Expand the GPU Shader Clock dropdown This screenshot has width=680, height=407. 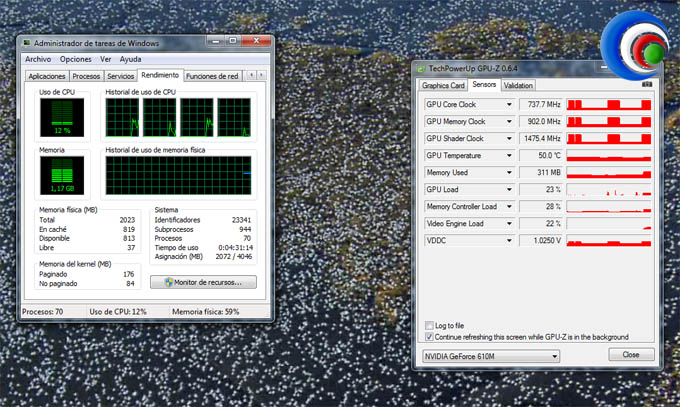click(x=509, y=138)
